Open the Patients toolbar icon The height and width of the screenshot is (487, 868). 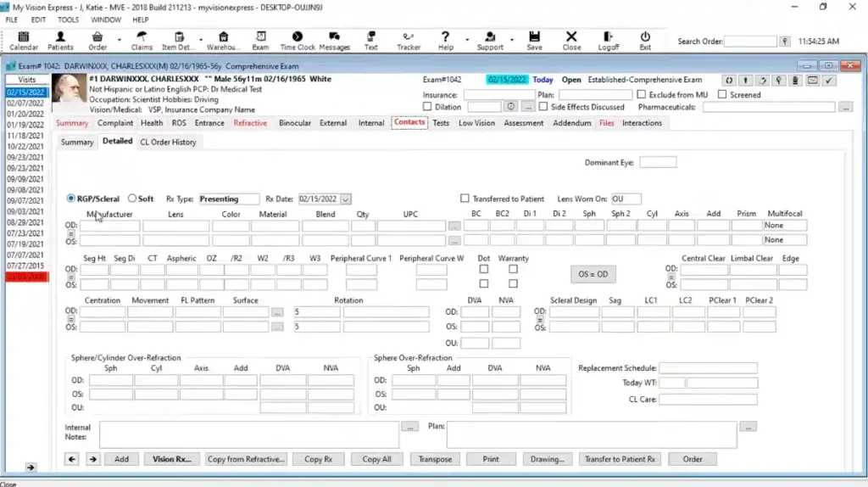pyautogui.click(x=60, y=41)
